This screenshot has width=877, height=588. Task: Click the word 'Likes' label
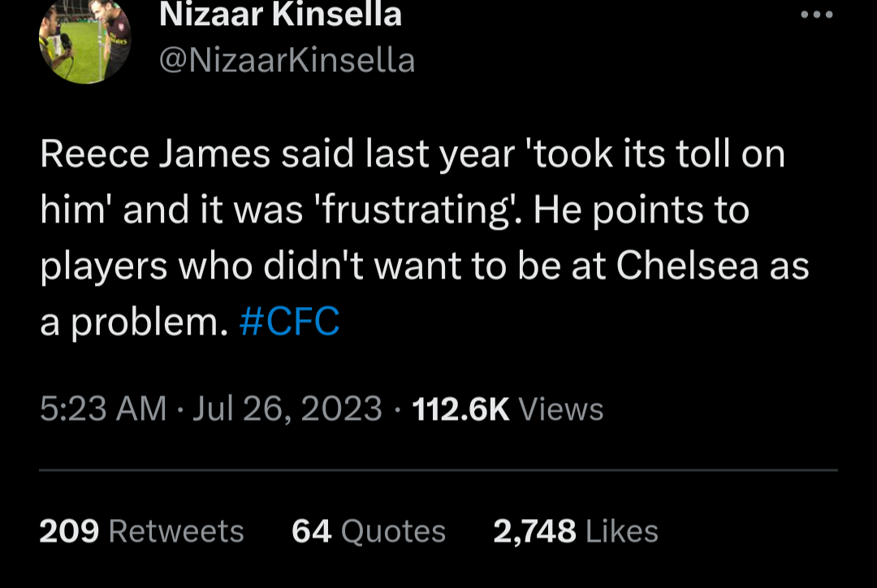pyautogui.click(x=621, y=531)
